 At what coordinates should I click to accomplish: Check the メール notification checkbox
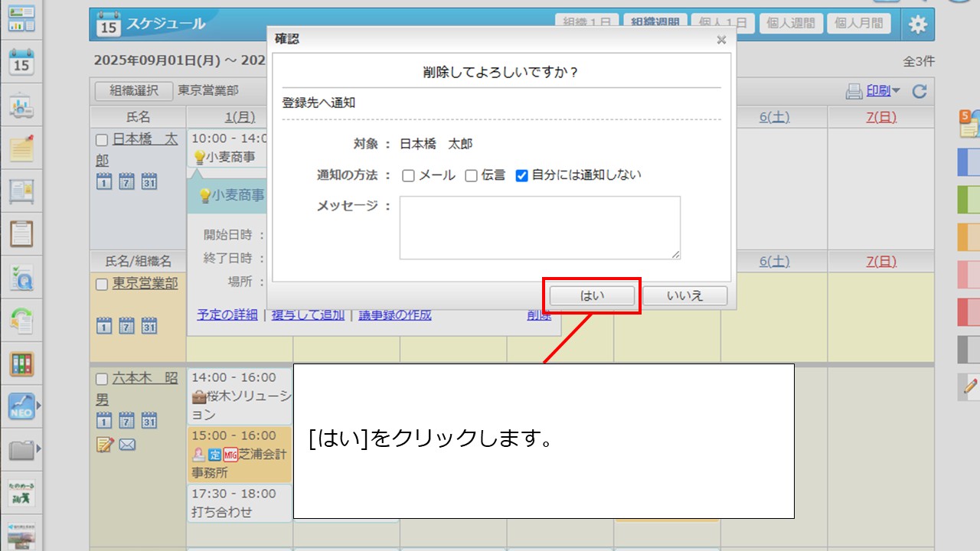pos(408,176)
